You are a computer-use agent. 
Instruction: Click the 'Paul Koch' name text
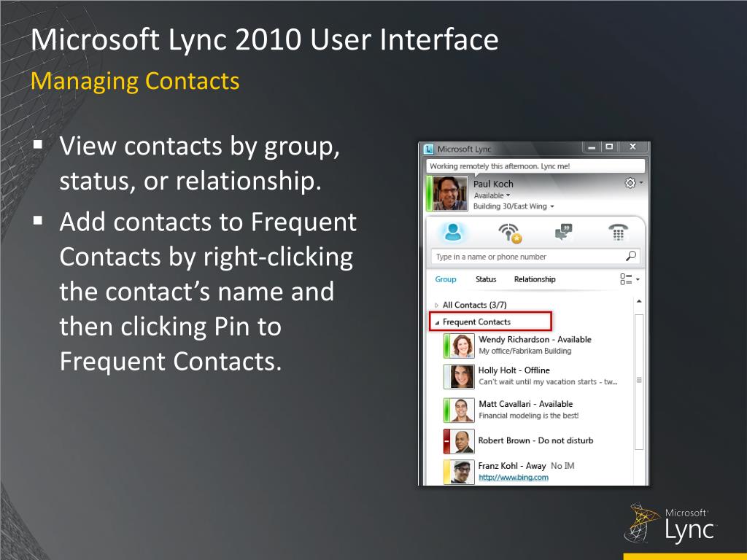[493, 184]
